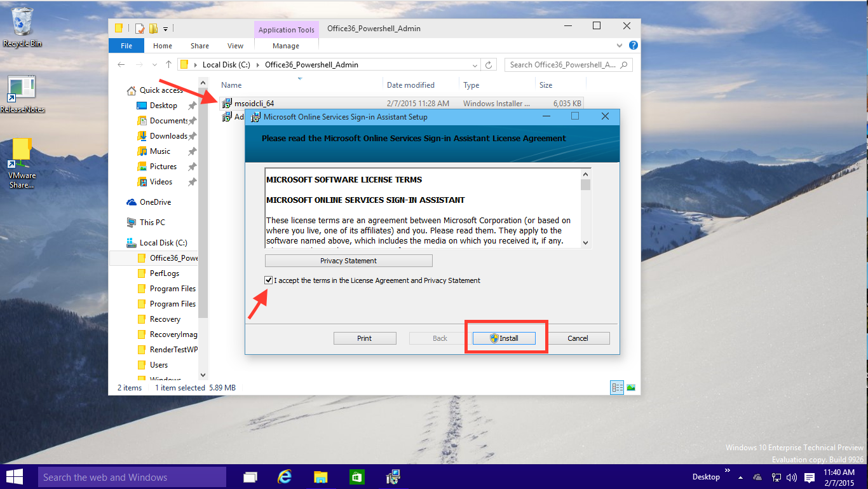Expand the Explorer ribbon chevron

click(620, 46)
